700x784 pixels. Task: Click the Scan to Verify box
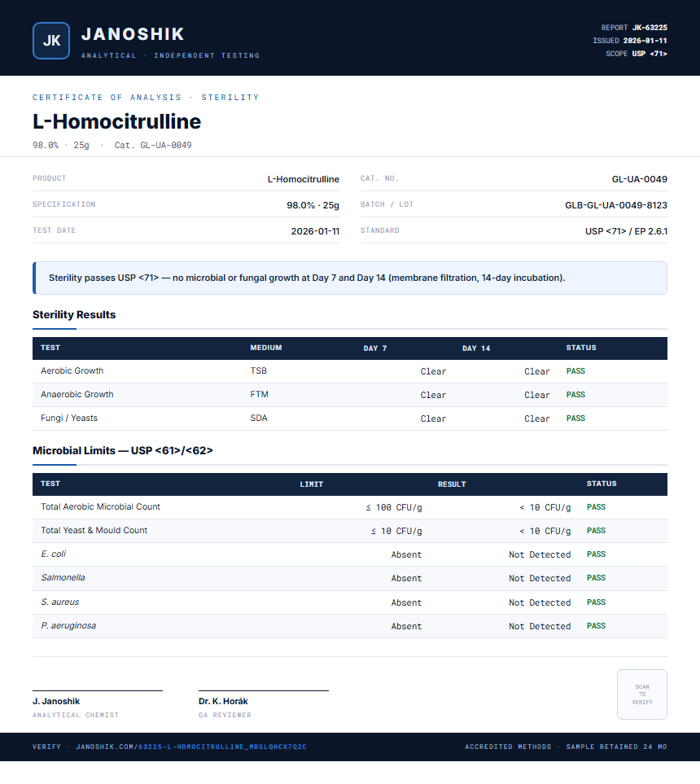click(x=642, y=694)
